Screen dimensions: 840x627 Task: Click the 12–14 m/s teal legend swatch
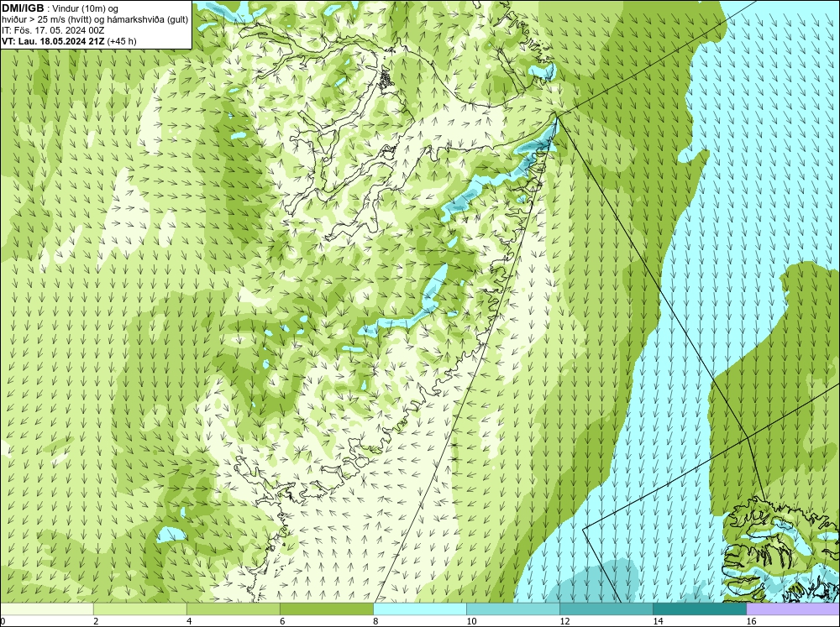606,609
